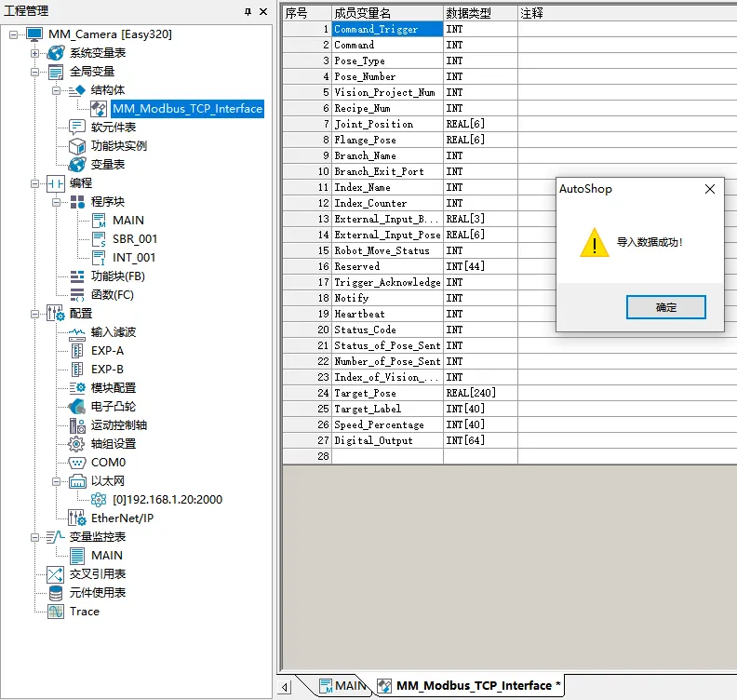The image size is (737, 700).
Task: Click the 确定 button in AutoShop dialog
Action: coord(665,307)
